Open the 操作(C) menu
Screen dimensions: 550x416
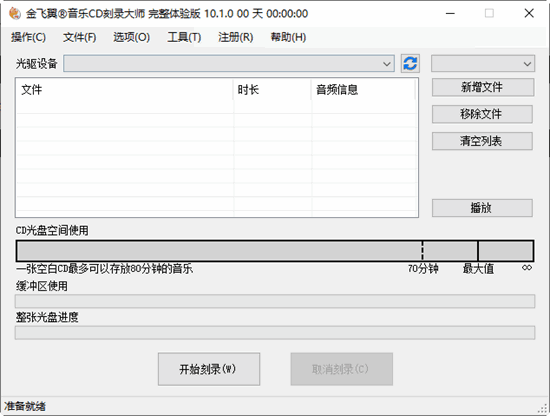pyautogui.click(x=28, y=37)
